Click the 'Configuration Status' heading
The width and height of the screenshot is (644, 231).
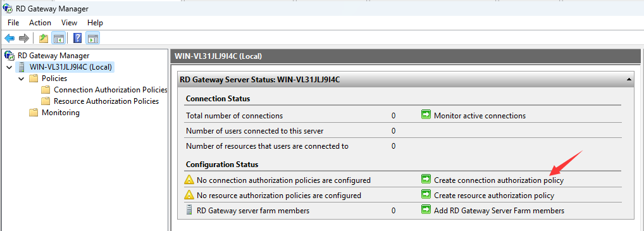[x=222, y=165]
